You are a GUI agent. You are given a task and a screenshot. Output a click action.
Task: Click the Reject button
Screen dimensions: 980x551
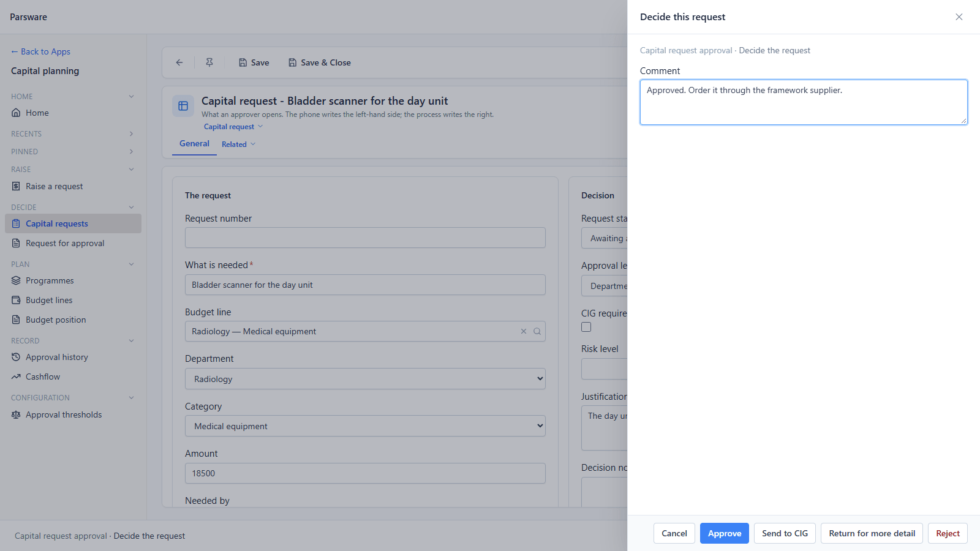click(x=948, y=533)
